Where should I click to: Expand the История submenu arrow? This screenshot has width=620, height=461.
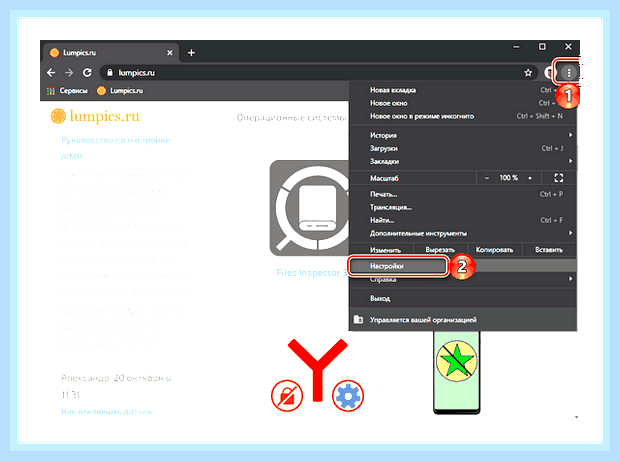click(x=570, y=135)
